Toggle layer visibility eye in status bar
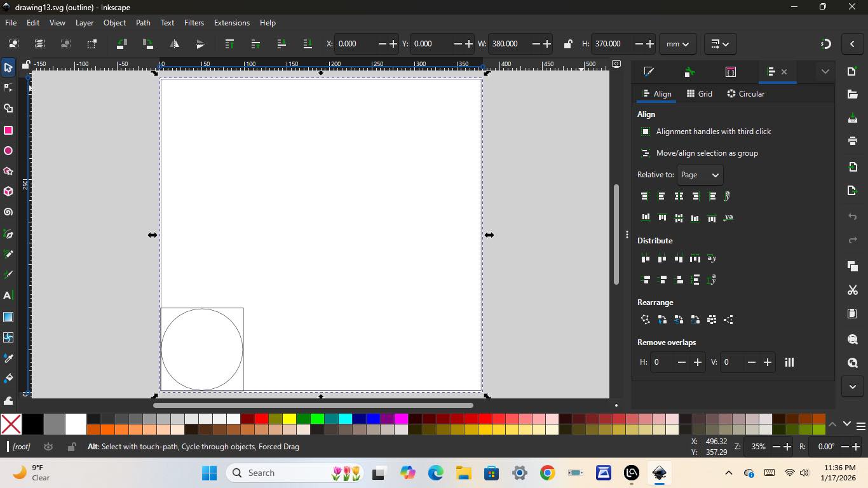Image resolution: width=868 pixels, height=488 pixels. (x=48, y=447)
